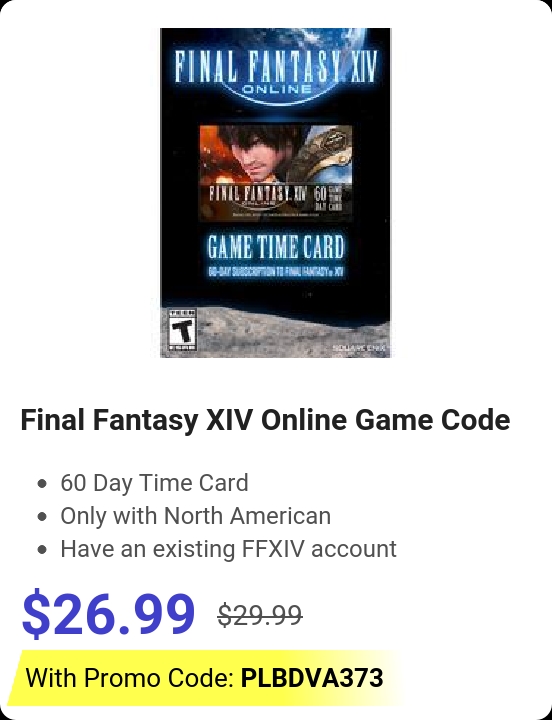Select the Have an existing FFXIV account bullet
This screenshot has width=552, height=720.
click(228, 549)
